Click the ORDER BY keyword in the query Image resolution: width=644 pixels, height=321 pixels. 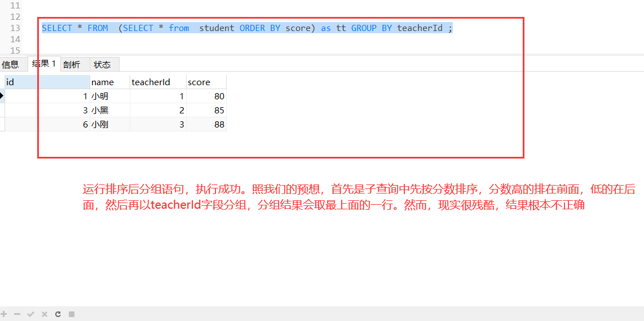click(260, 28)
